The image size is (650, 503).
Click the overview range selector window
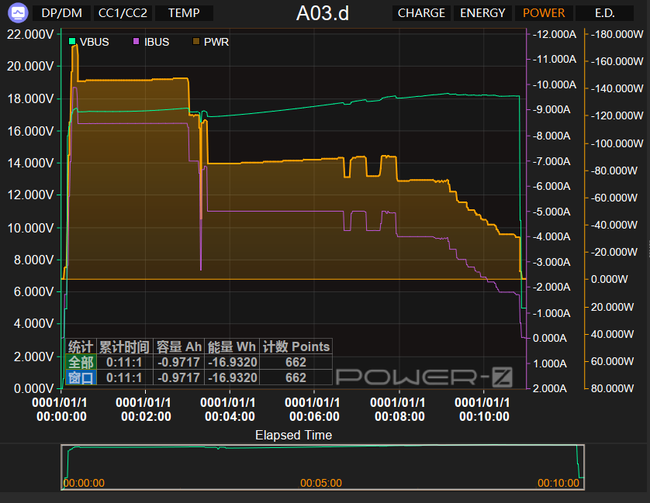pos(323,467)
